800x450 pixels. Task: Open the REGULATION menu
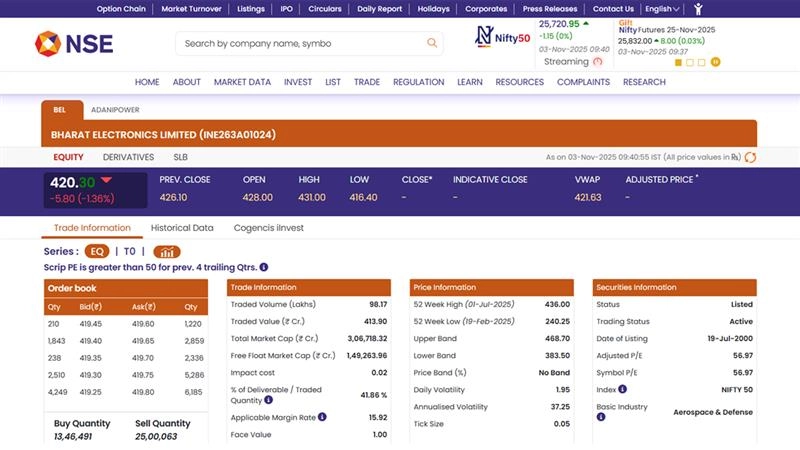pos(418,82)
